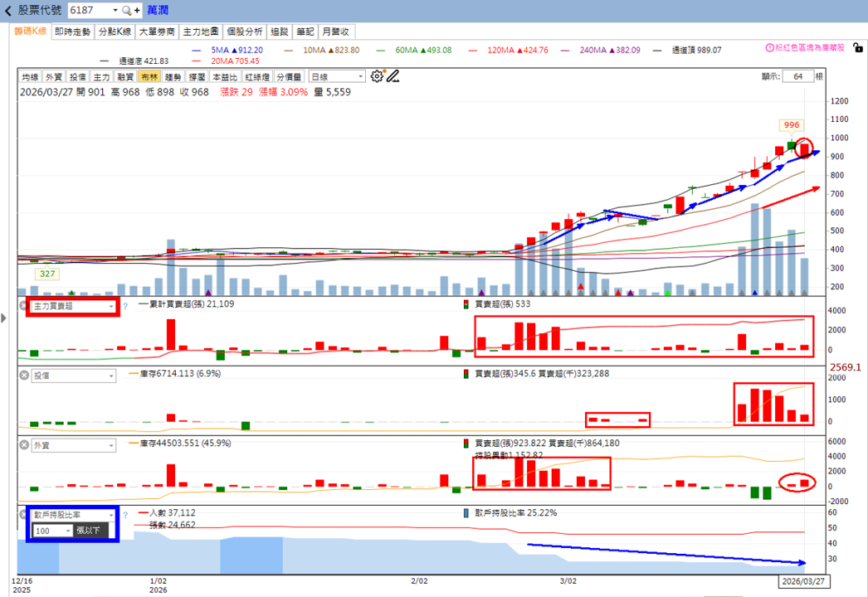
Task: Open the chart settings gear icon
Action: [377, 76]
